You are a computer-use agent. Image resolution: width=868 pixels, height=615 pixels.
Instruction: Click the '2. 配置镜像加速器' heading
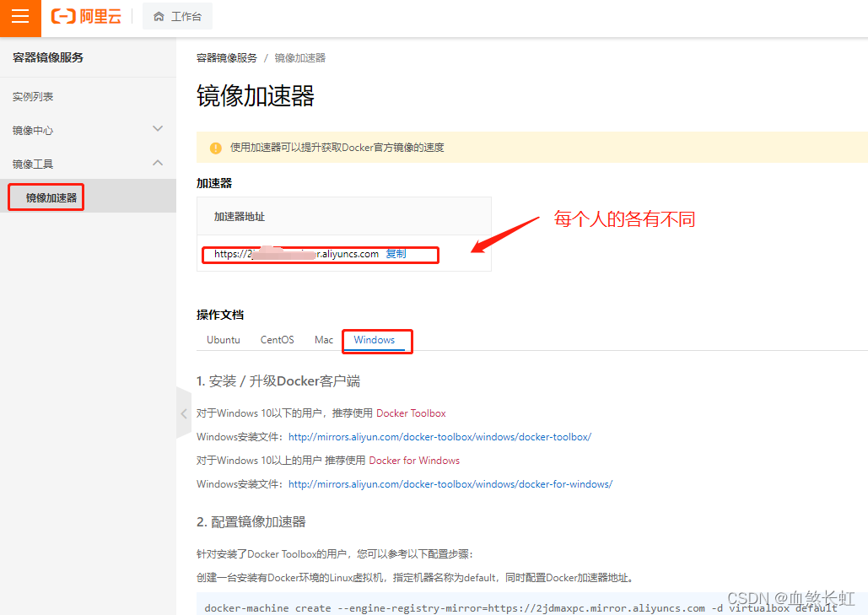click(251, 522)
